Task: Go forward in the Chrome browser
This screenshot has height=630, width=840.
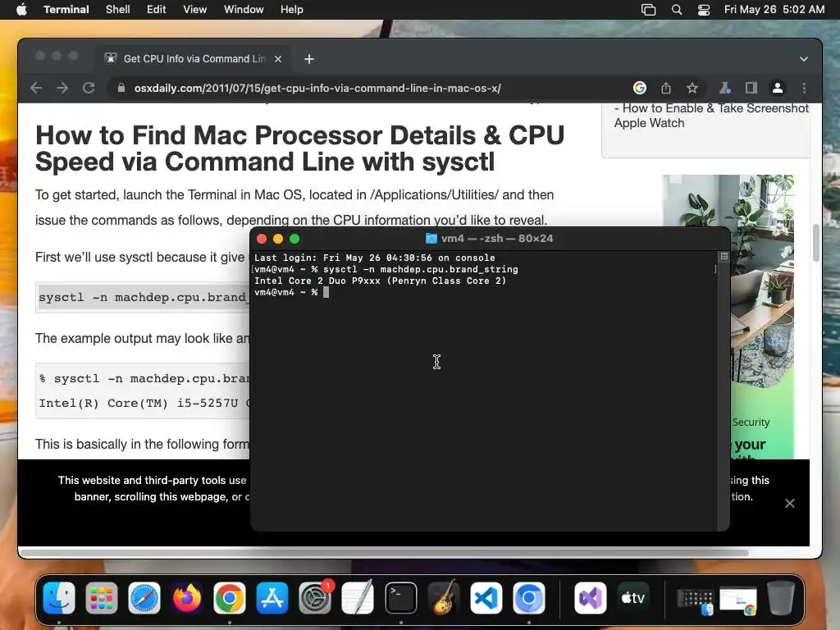Action: point(62,88)
